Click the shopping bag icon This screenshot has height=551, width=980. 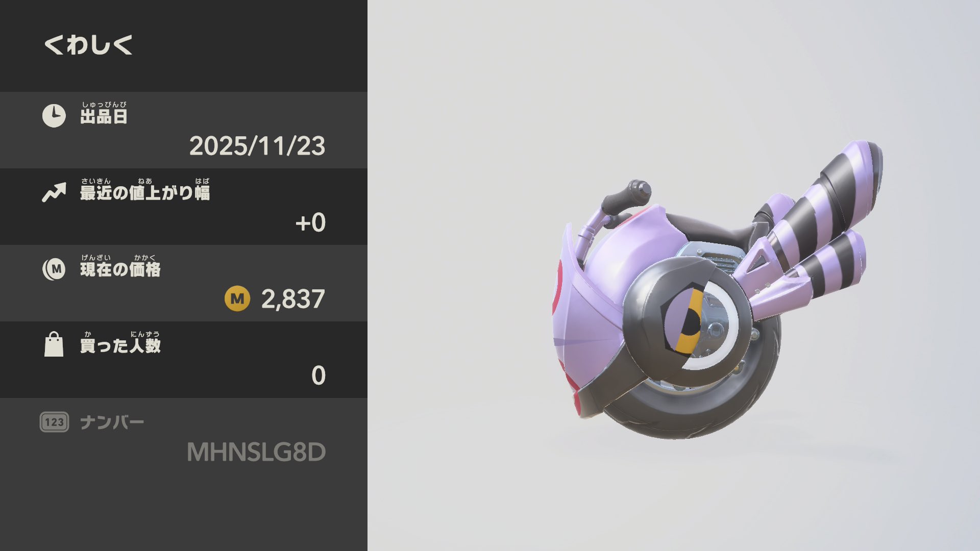click(x=54, y=344)
